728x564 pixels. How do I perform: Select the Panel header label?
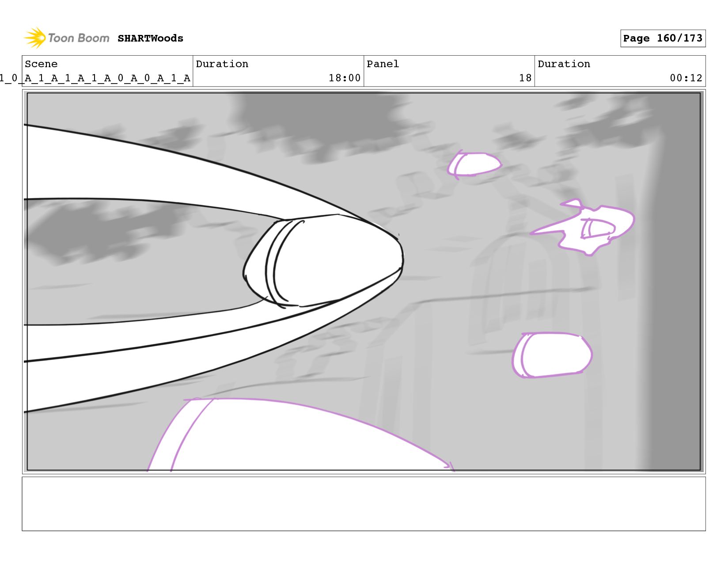click(x=383, y=64)
